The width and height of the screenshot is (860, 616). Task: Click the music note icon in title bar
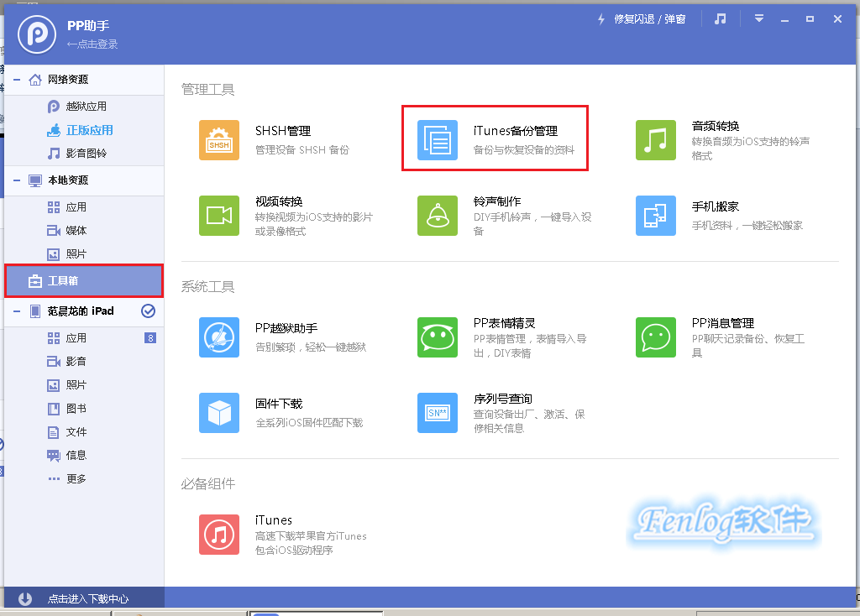click(x=720, y=19)
